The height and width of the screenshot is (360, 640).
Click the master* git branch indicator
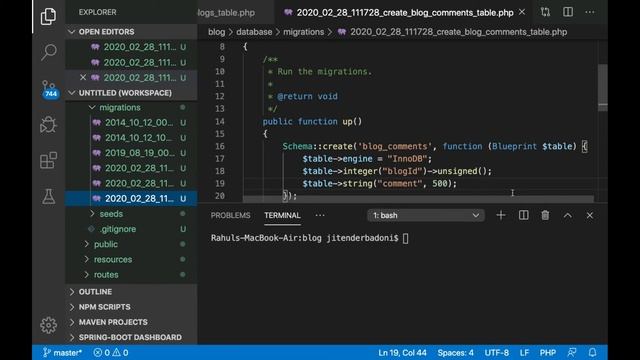[62, 353]
